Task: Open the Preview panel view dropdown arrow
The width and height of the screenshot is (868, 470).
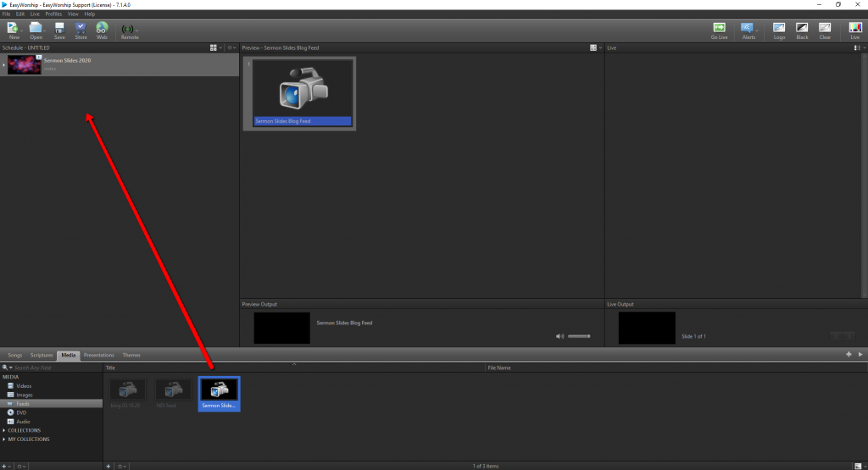Action: (600, 48)
